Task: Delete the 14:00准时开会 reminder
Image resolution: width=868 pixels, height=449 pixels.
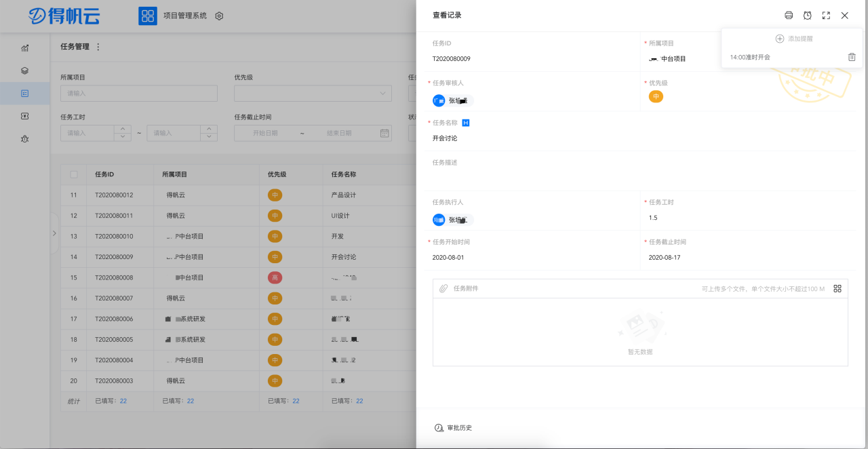Action: 852,57
